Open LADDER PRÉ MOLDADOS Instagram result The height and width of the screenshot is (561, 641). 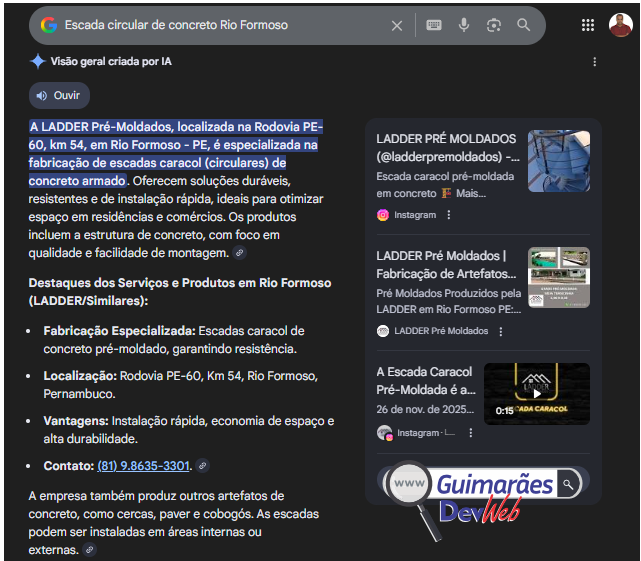(448, 148)
